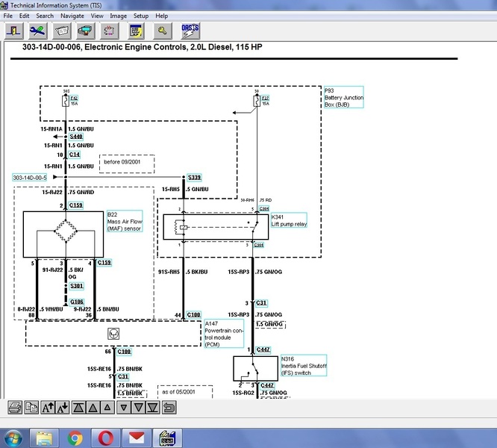
Task: Click the return back arrow icon
Action: [x=169, y=407]
